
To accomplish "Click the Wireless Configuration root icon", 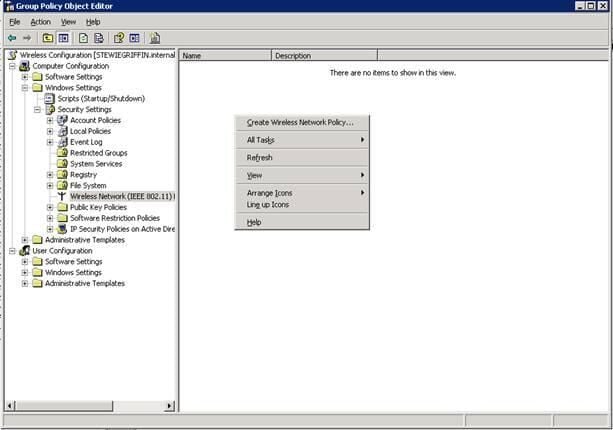I will click(x=13, y=55).
